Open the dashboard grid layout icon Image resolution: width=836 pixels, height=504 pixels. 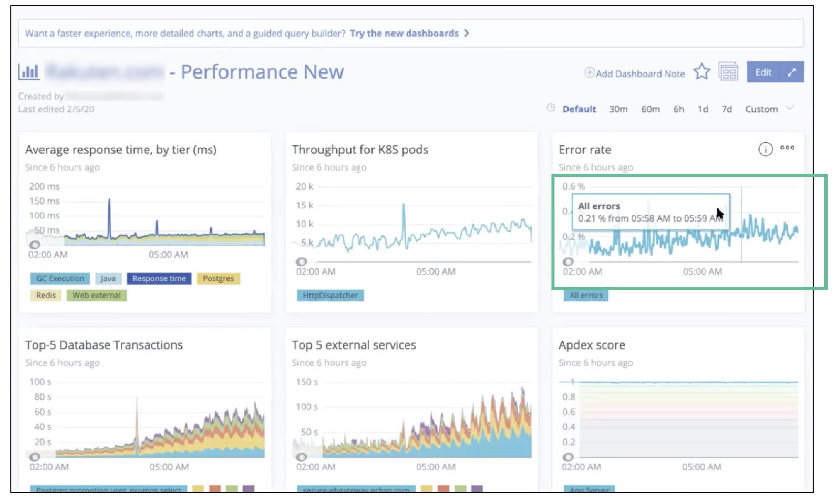coord(728,72)
